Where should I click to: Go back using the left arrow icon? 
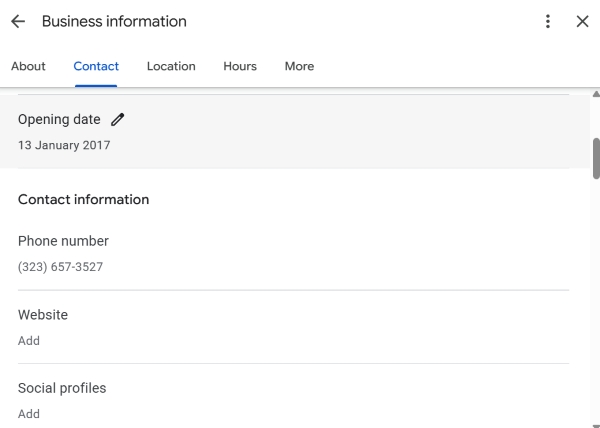18,21
